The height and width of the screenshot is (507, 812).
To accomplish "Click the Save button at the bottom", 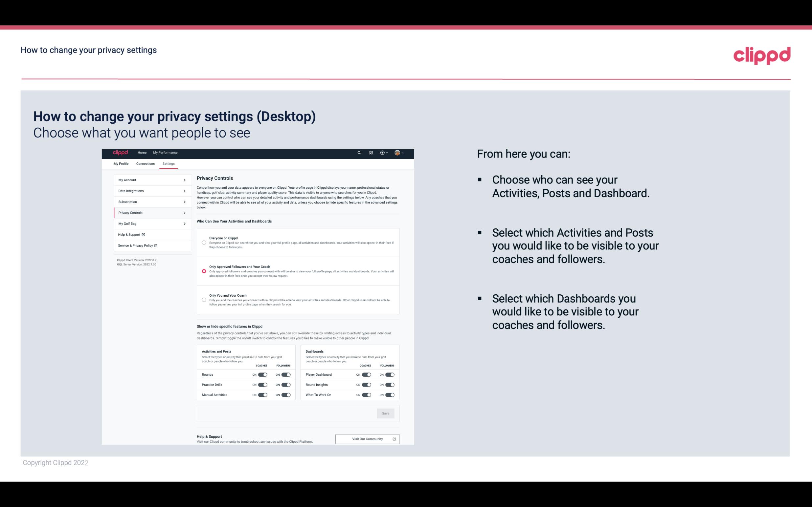I will point(386,413).
